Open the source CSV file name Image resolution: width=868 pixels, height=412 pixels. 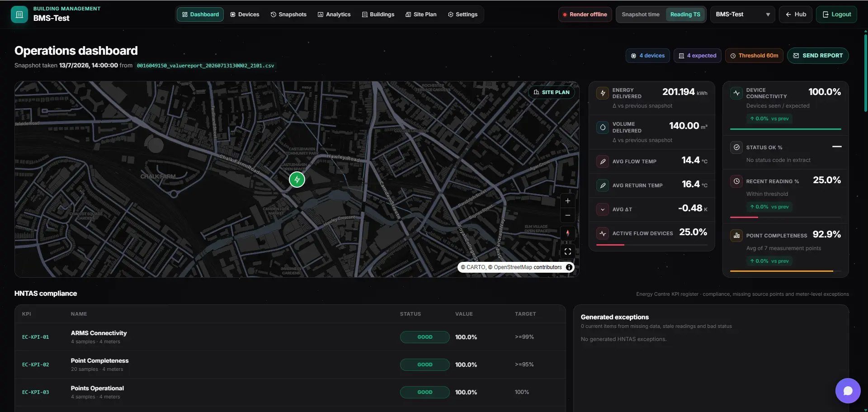coord(205,66)
